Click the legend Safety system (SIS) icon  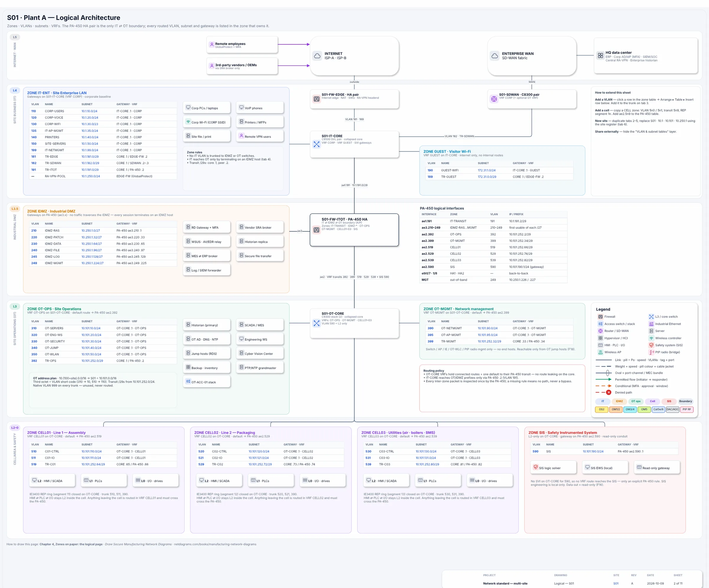click(x=652, y=345)
